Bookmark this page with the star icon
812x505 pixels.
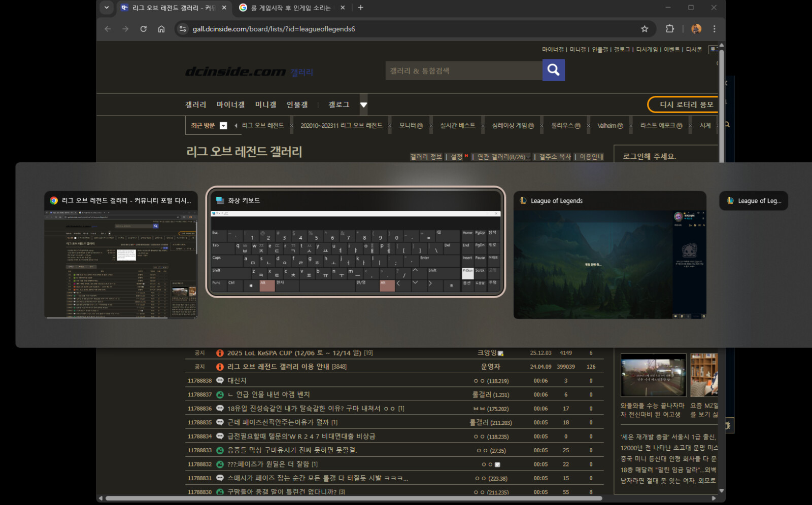[645, 29]
